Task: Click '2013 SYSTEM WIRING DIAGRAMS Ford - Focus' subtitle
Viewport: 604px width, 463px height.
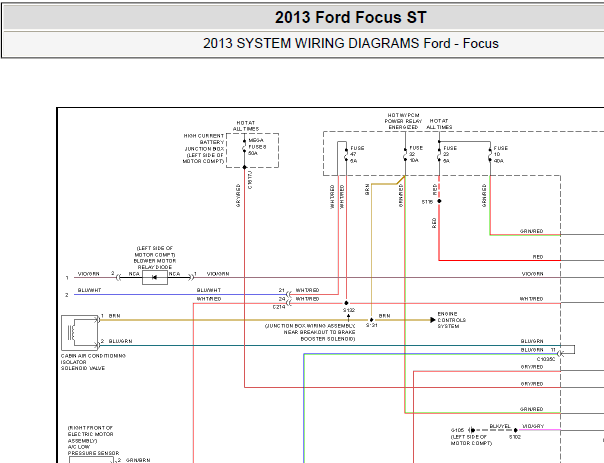Action: [351, 43]
